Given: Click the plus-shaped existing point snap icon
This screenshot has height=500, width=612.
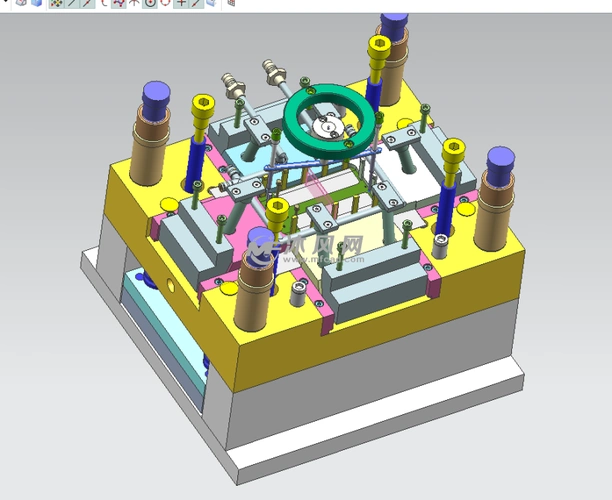Looking at the screenshot, I should tap(181, 3).
